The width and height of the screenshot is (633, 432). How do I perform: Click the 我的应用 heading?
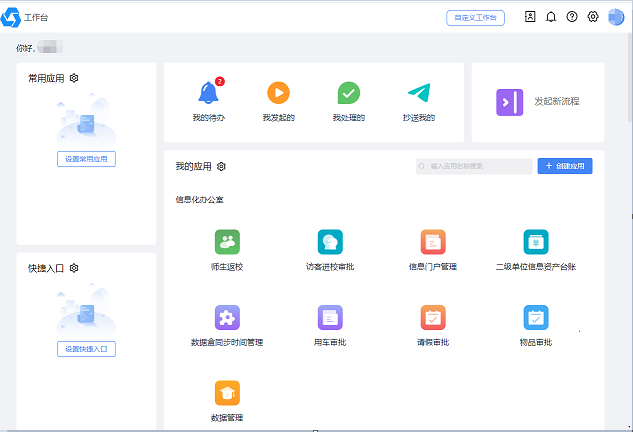pyautogui.click(x=193, y=166)
